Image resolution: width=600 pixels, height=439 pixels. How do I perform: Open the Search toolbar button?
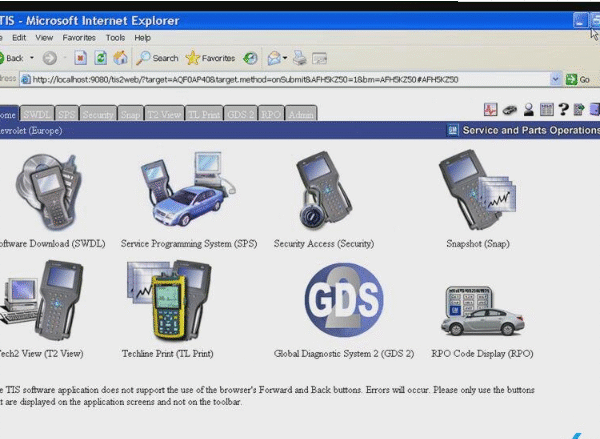click(x=157, y=58)
